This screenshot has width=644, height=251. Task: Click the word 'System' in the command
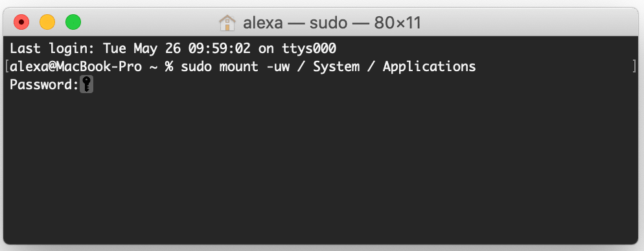tap(336, 67)
